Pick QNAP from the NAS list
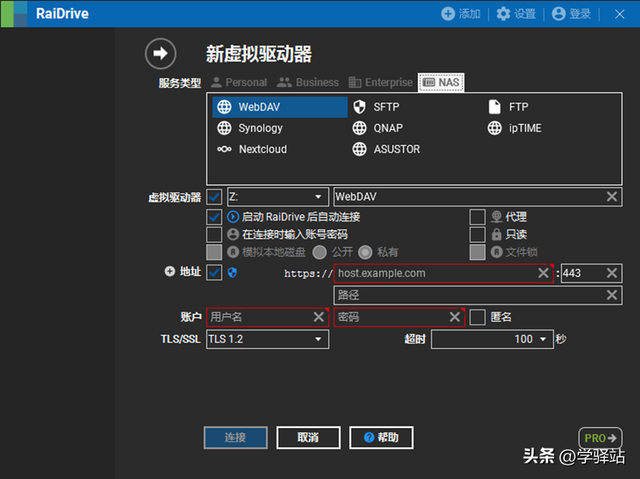This screenshot has width=640, height=479. tap(378, 128)
